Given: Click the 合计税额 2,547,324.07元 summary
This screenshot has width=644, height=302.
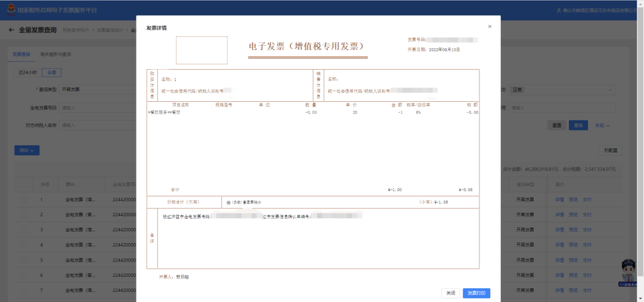Looking at the screenshot, I should point(589,169).
